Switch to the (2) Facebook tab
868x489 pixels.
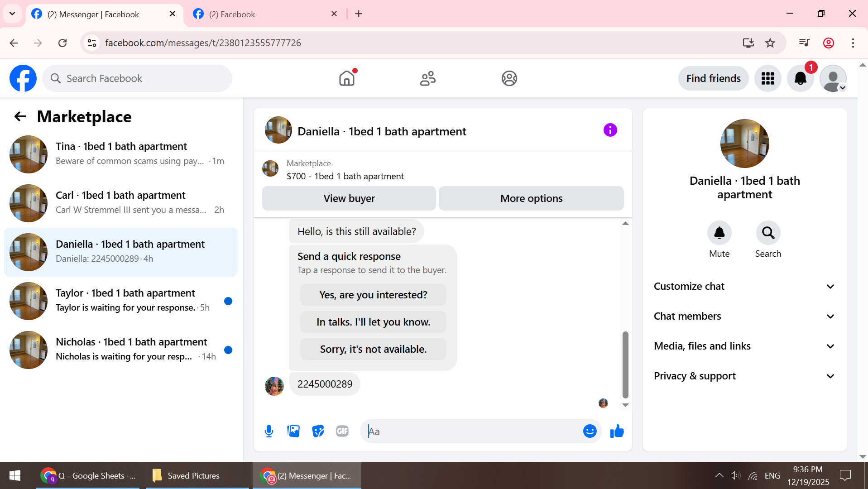pos(265,14)
